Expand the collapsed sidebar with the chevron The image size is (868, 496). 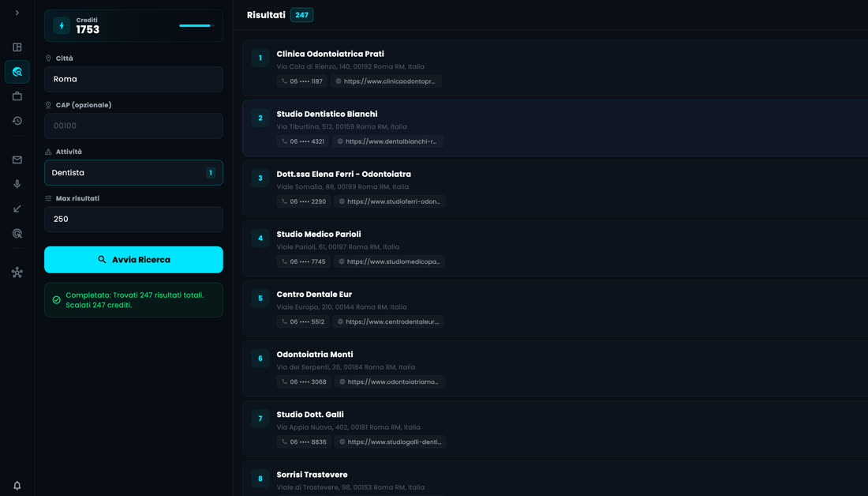click(x=17, y=13)
